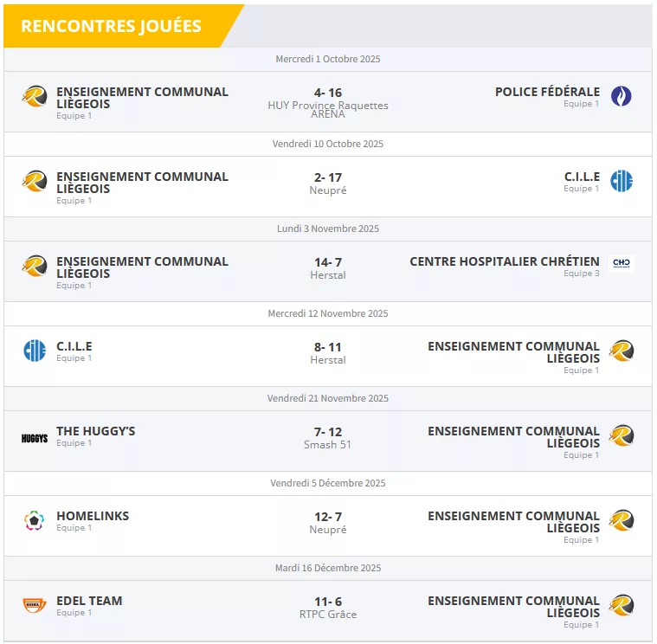Click the C.I.L.E logo in 10 Octobre match

[621, 181]
